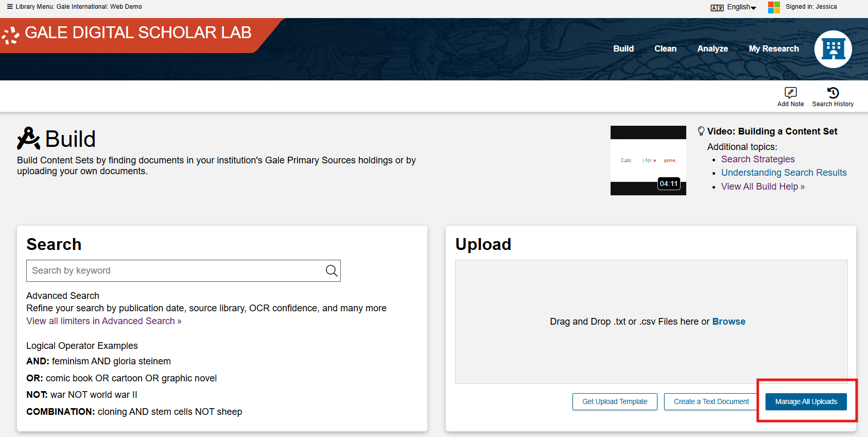868x437 pixels.
Task: Open Understanding Search Results link
Action: point(784,173)
